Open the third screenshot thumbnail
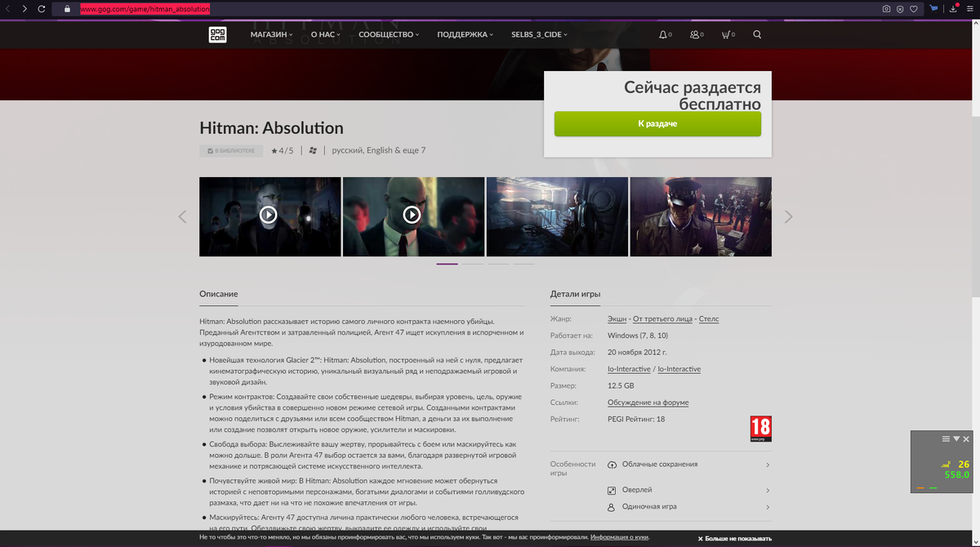The image size is (980, 547). [x=557, y=216]
